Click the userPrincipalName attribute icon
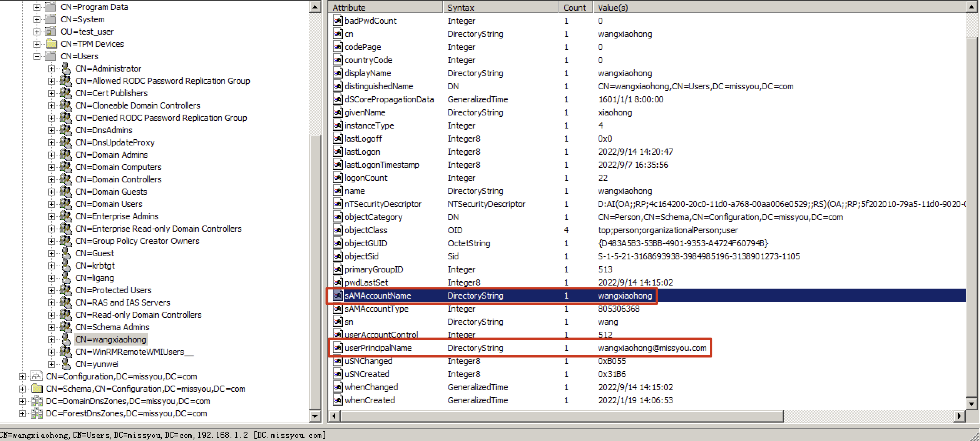Screen dimensions: 980x441 pos(338,348)
